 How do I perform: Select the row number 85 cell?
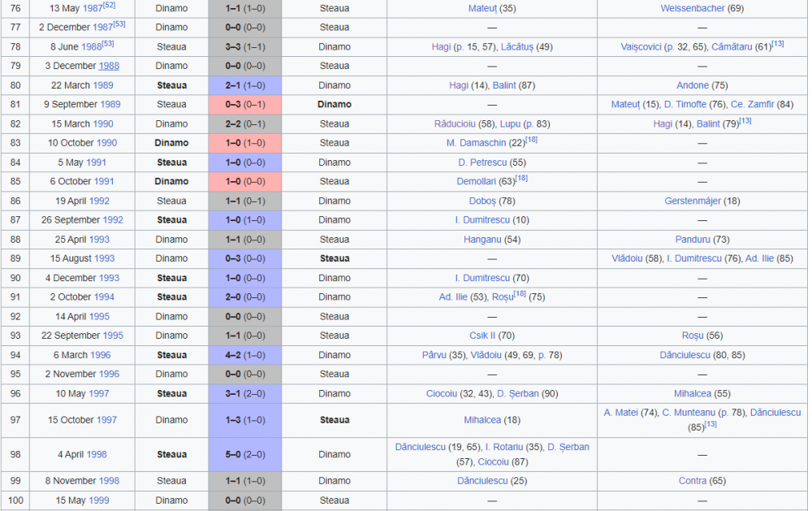click(x=15, y=181)
